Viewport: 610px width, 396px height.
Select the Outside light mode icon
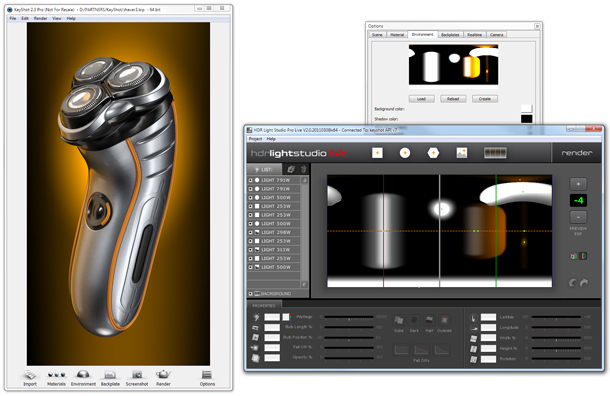pos(444,321)
